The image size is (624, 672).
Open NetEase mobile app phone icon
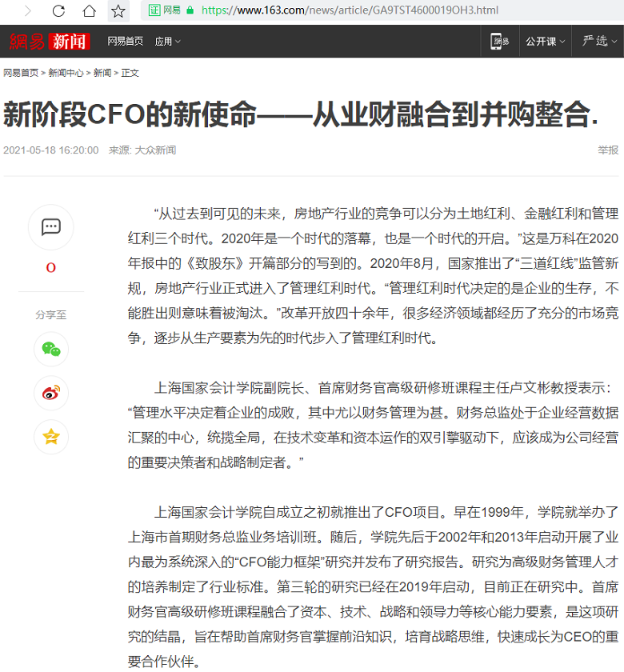500,42
